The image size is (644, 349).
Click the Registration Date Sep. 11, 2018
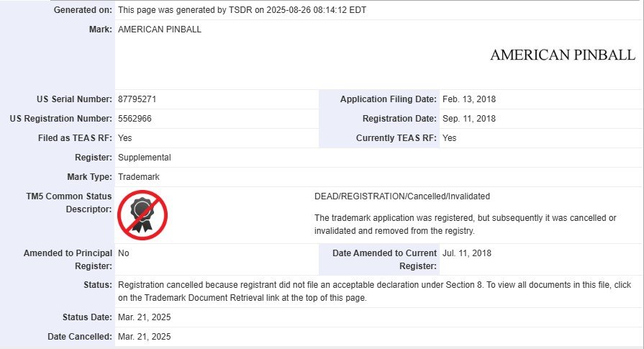click(x=469, y=119)
